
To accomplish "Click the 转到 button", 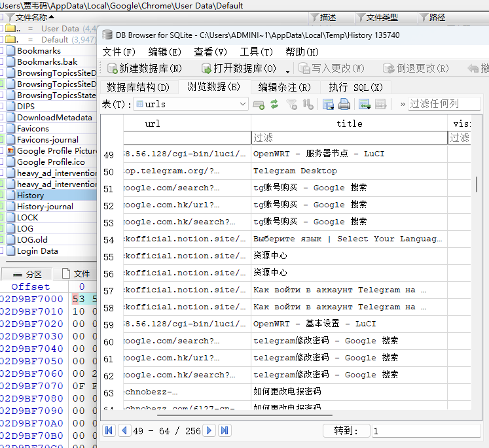I will coord(346,430).
